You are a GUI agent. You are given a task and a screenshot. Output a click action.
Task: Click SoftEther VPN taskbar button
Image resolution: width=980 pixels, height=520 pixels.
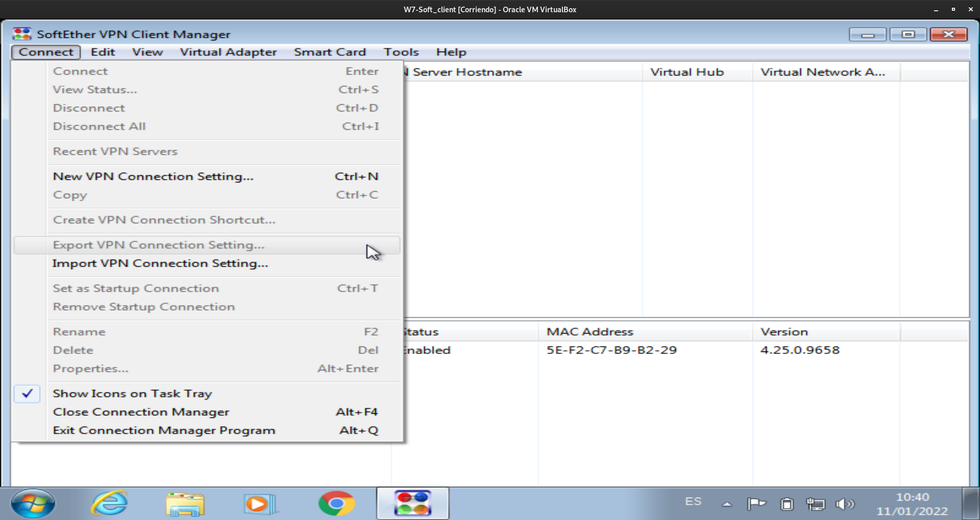412,504
